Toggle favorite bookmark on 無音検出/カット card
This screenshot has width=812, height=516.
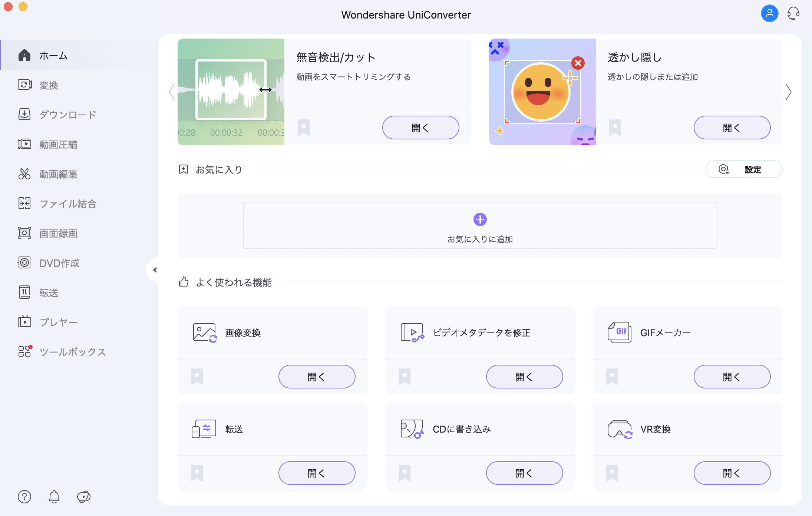click(303, 127)
